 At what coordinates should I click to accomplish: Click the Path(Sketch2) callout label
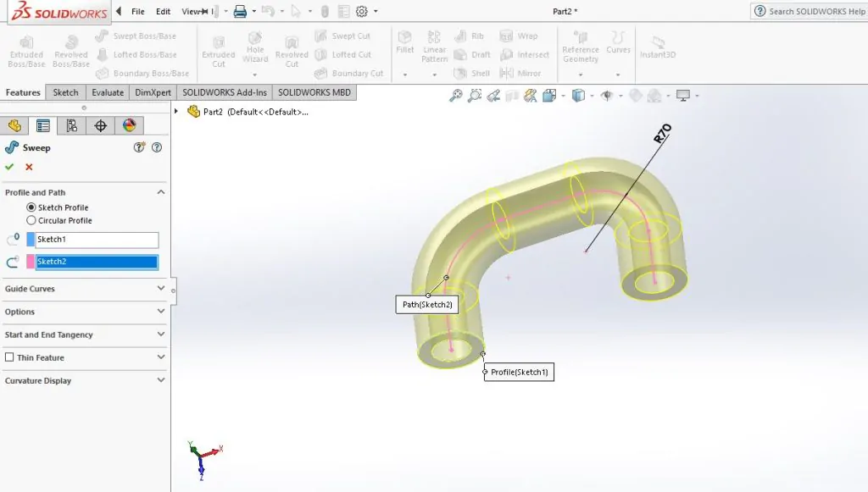coord(427,305)
